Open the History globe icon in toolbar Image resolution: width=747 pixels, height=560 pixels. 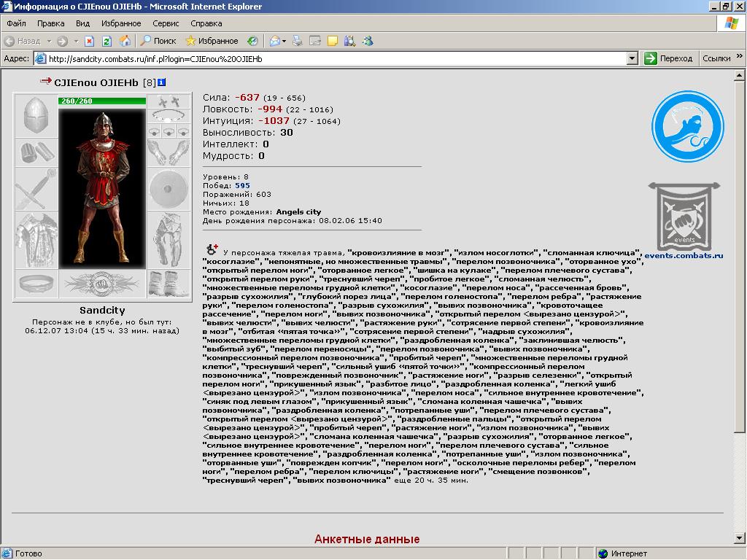click(x=252, y=41)
